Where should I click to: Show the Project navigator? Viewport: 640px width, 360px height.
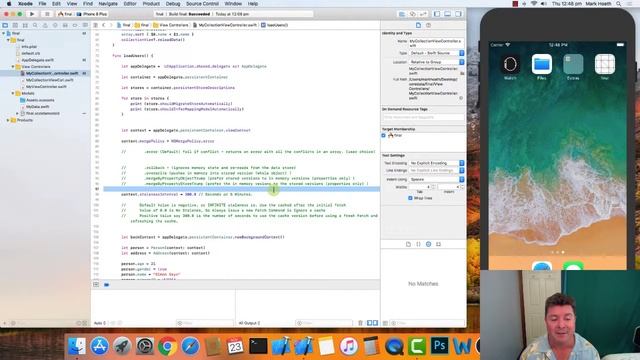tap(5, 25)
